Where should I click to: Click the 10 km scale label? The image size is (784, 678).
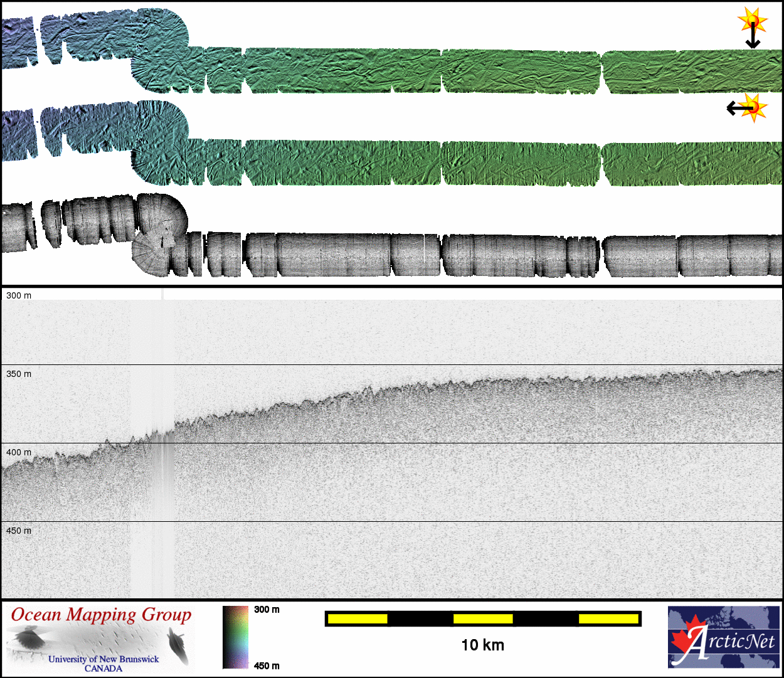(x=482, y=645)
